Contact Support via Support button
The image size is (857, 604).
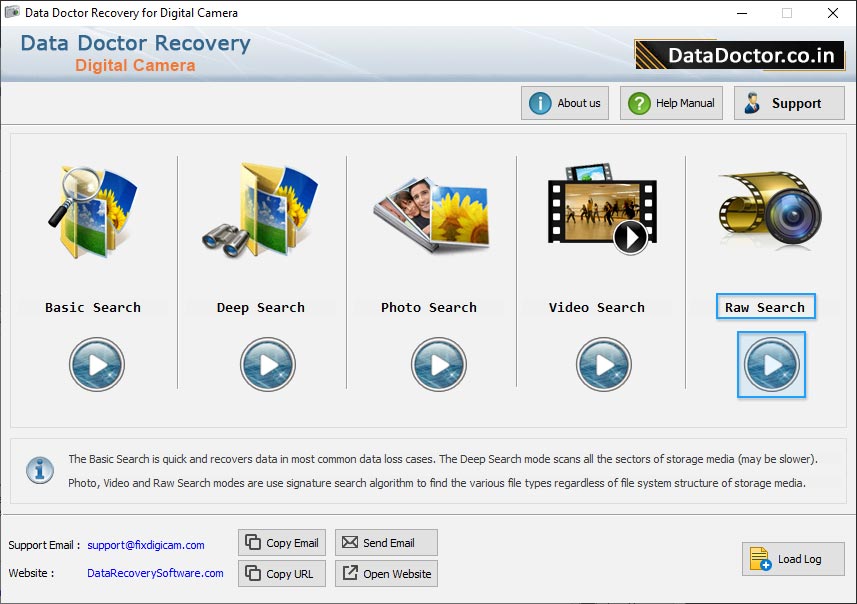click(x=789, y=103)
